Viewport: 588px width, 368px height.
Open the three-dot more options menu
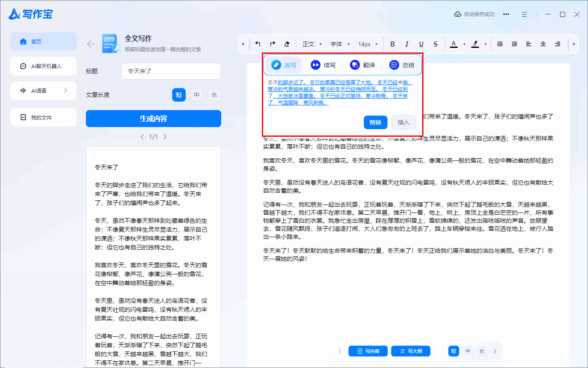tap(506, 14)
